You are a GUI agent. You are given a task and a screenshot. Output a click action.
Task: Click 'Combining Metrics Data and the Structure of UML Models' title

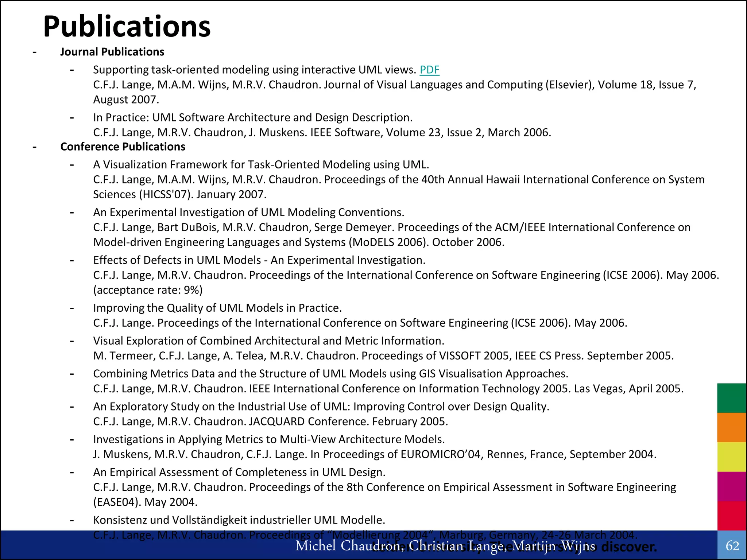click(x=331, y=373)
